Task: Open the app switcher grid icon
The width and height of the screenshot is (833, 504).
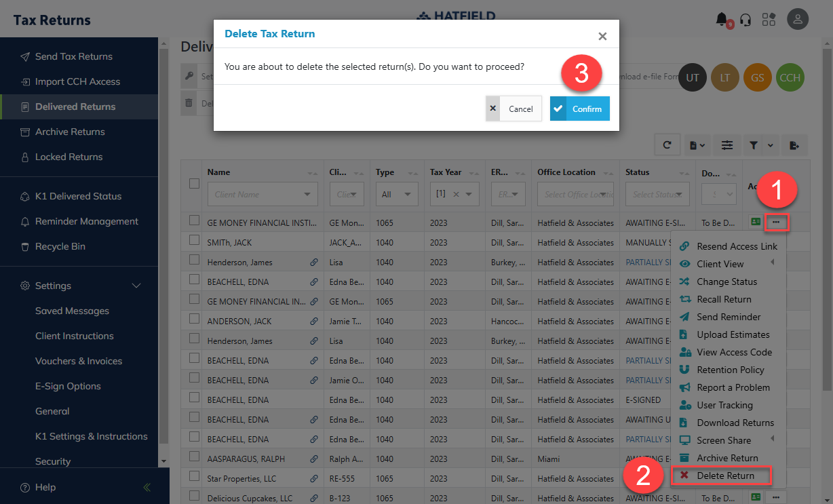Action: point(769,20)
